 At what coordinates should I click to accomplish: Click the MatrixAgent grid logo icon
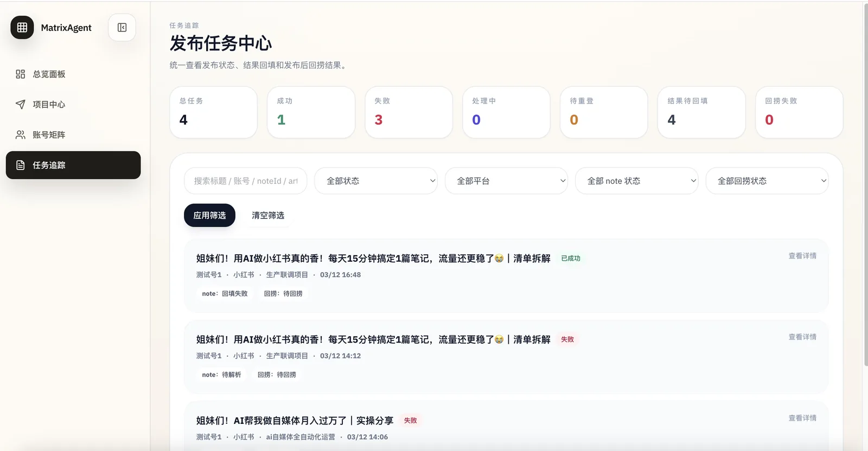(x=22, y=28)
